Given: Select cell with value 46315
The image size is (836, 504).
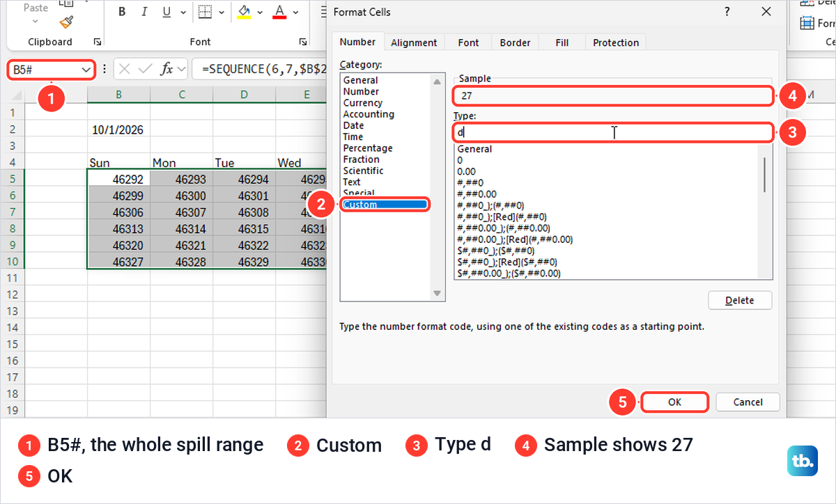Looking at the screenshot, I should [244, 229].
